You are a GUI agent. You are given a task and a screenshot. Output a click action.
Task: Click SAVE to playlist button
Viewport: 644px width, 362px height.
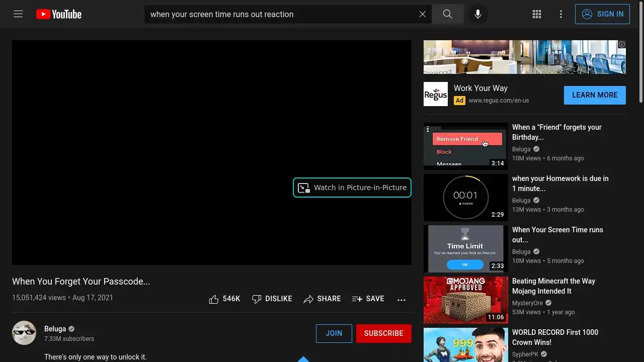(x=368, y=299)
